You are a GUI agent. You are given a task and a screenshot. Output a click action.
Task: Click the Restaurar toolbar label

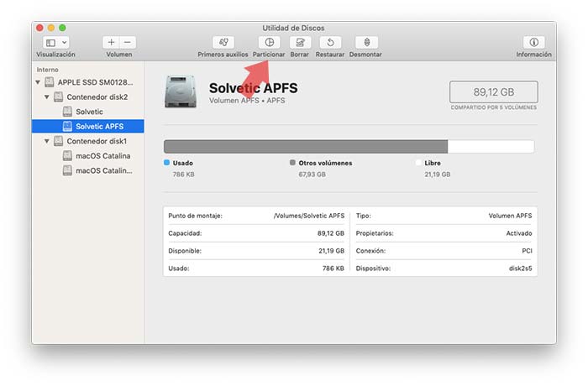tap(330, 55)
